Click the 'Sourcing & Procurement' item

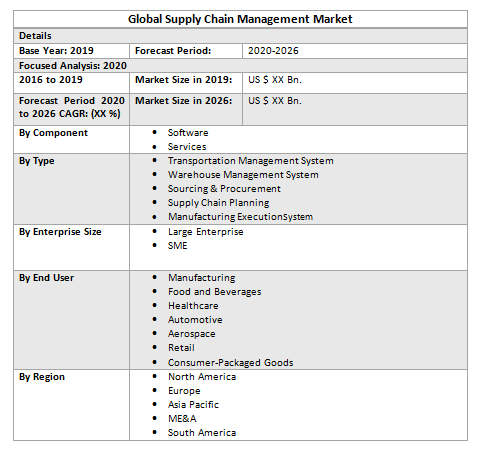[x=224, y=189]
